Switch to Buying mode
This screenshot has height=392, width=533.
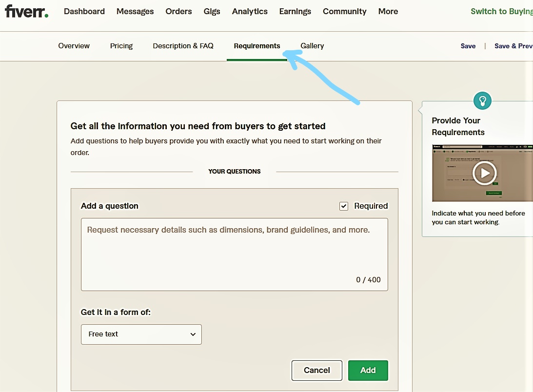[x=502, y=12]
